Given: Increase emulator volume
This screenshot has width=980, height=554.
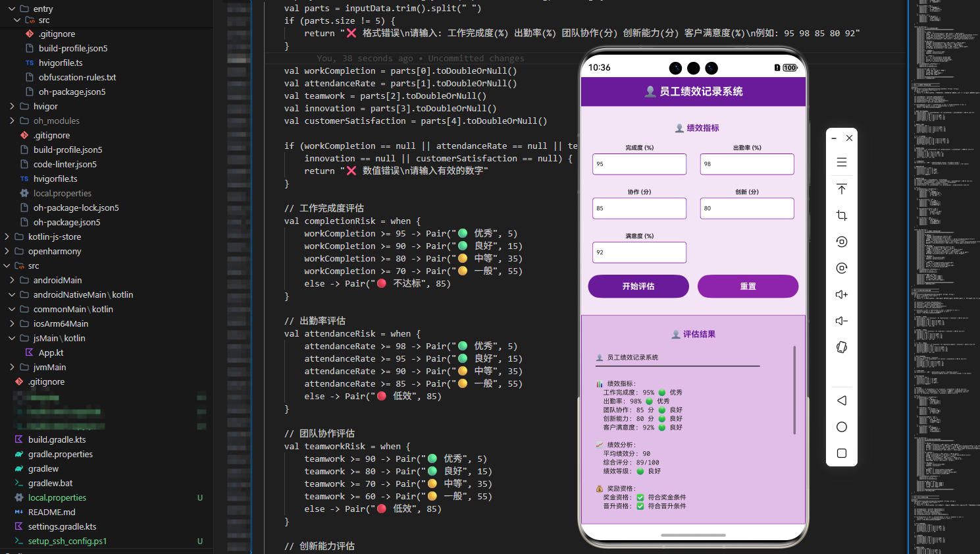Looking at the screenshot, I should click(x=841, y=294).
